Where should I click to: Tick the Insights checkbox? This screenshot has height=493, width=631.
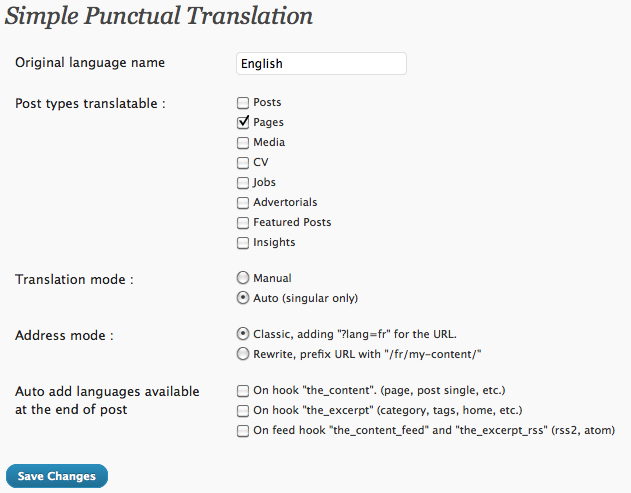click(x=243, y=243)
